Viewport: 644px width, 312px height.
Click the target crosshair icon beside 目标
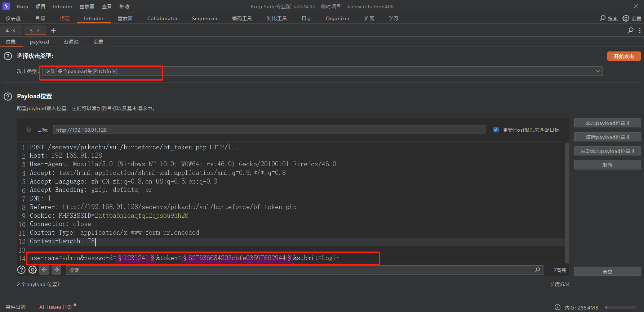(29, 130)
